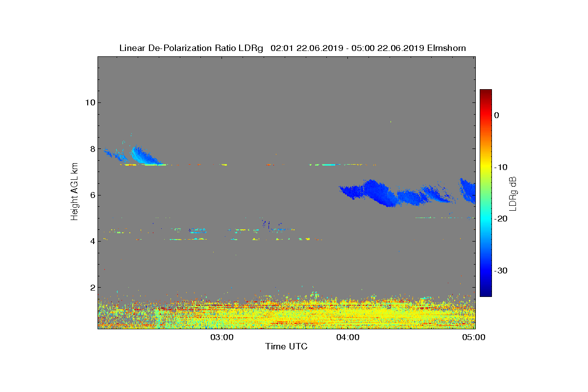Click the '03:00' time tick label
Viewport: 588px width, 392px height.
221,337
